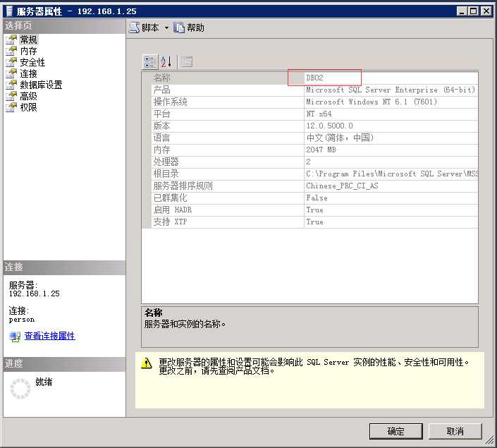Open the 安全性 page

[x=32, y=62]
